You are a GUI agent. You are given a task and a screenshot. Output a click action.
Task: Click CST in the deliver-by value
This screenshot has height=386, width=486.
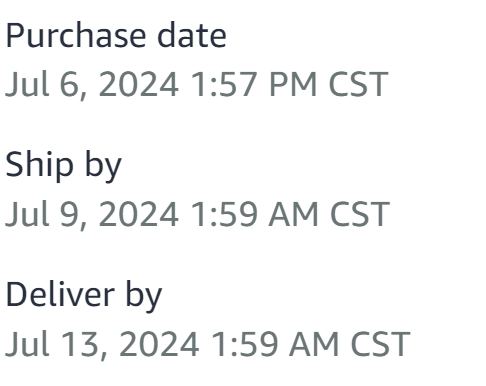coord(380,344)
